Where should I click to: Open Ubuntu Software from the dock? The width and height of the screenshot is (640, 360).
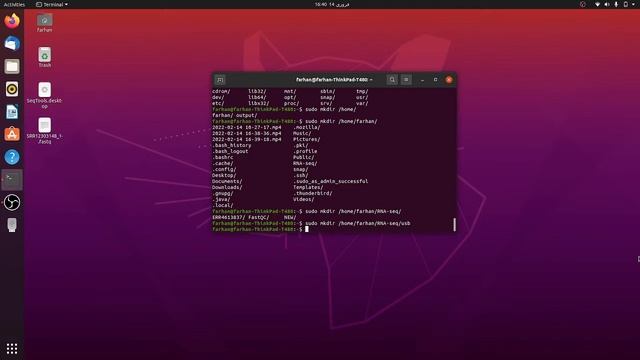[12, 134]
